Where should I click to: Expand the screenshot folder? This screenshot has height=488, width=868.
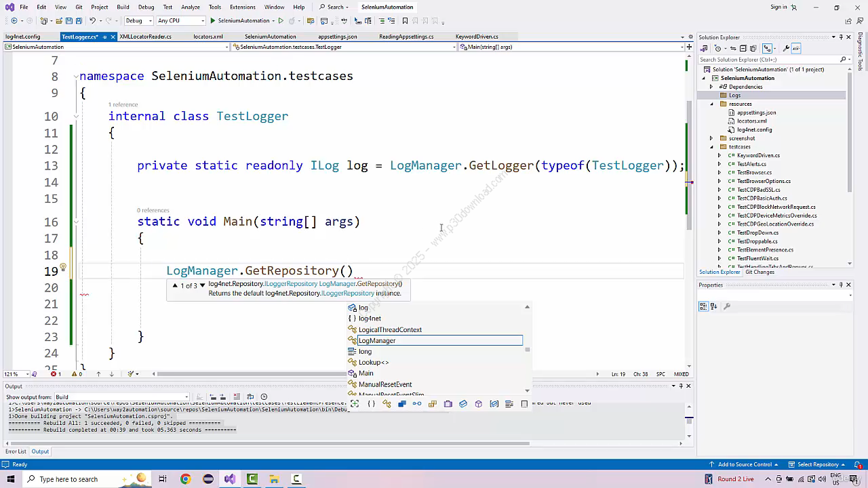pyautogui.click(x=711, y=138)
